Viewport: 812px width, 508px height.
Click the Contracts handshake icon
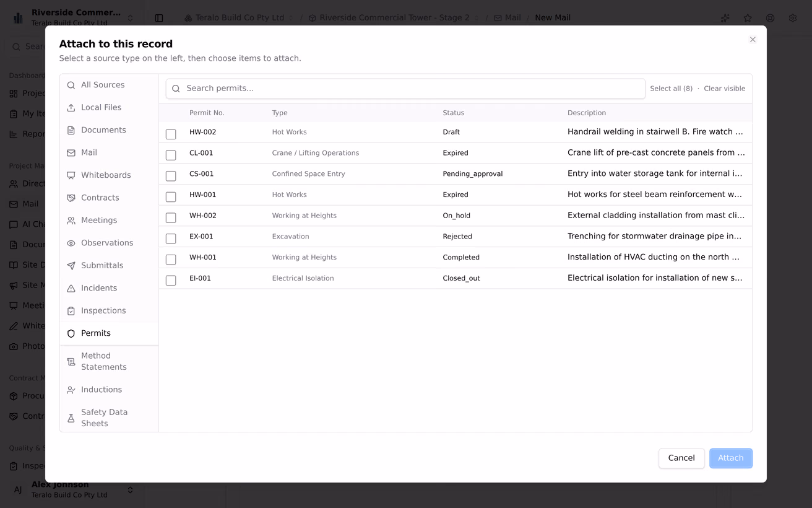coord(71,198)
